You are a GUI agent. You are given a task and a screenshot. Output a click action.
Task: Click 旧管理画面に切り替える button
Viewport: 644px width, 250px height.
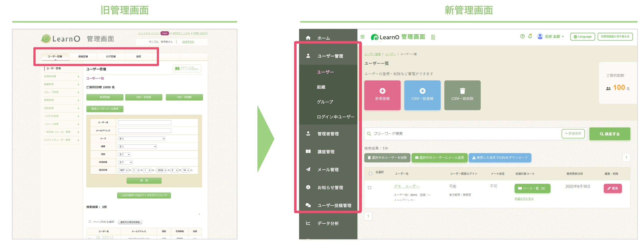point(615,36)
